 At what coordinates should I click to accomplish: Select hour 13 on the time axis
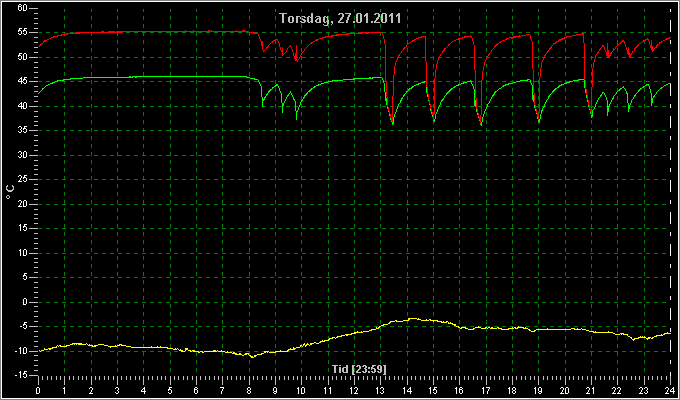[380, 390]
